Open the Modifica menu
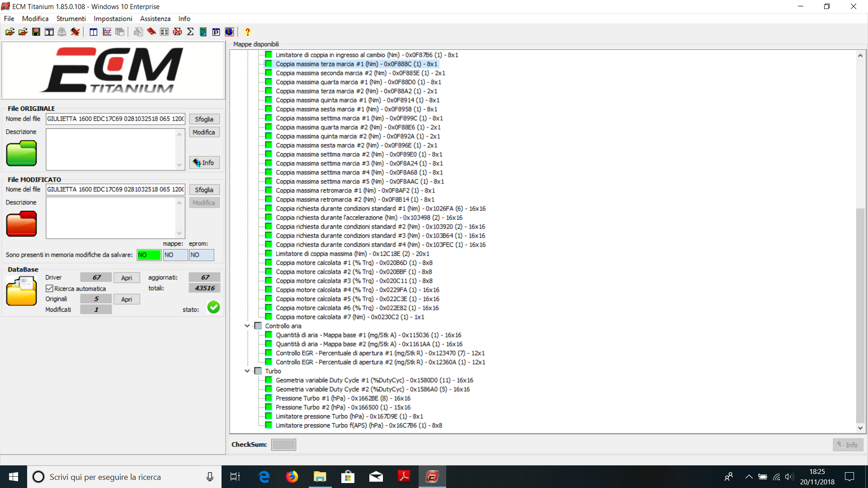Viewport: 868px width, 488px height. pyautogui.click(x=35, y=19)
